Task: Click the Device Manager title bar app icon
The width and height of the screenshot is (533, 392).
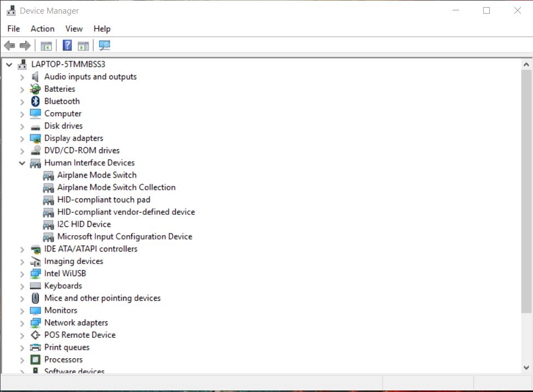Action: click(x=11, y=10)
